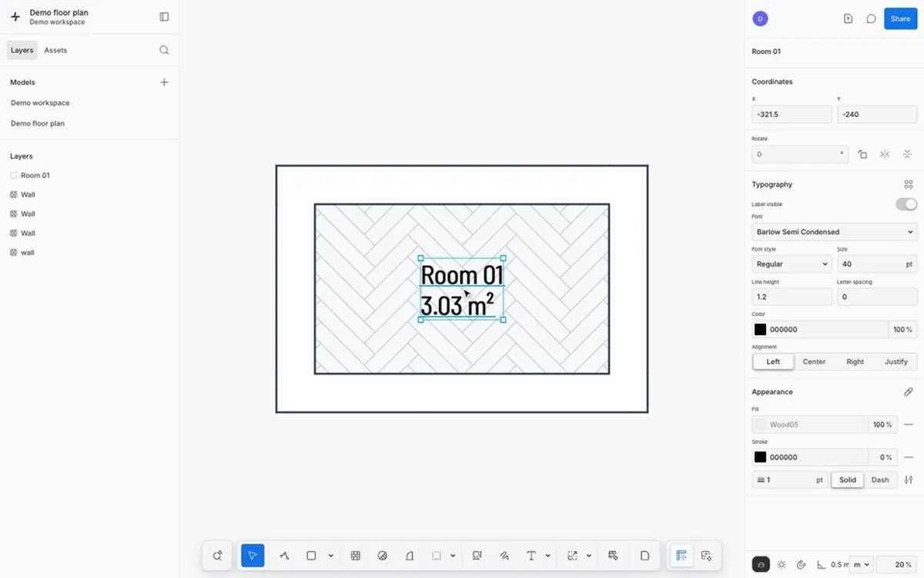Click the font size 40 field
The image size is (924, 578).
(x=877, y=264)
